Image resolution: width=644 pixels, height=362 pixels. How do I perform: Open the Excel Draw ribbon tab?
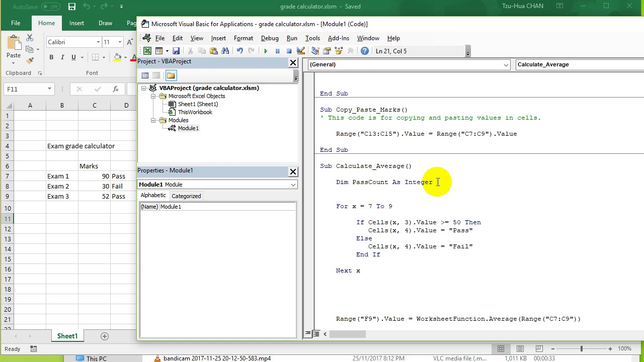point(105,23)
